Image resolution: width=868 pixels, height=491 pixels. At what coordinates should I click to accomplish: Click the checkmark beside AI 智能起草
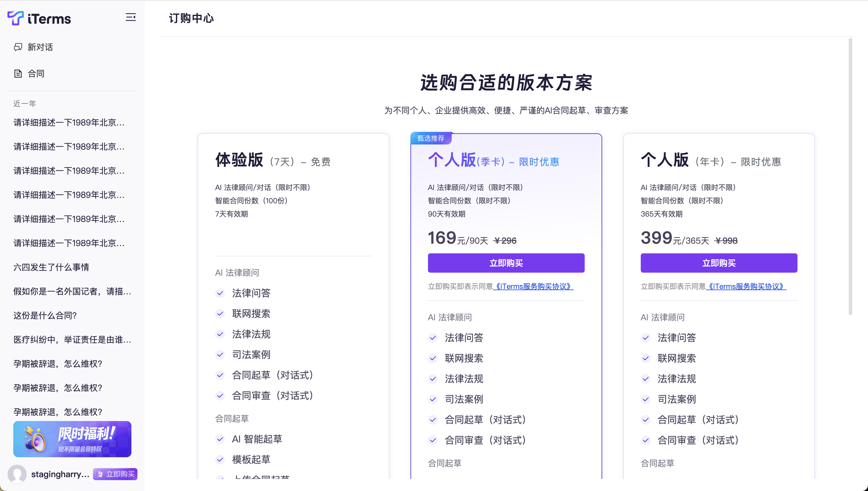click(x=220, y=439)
